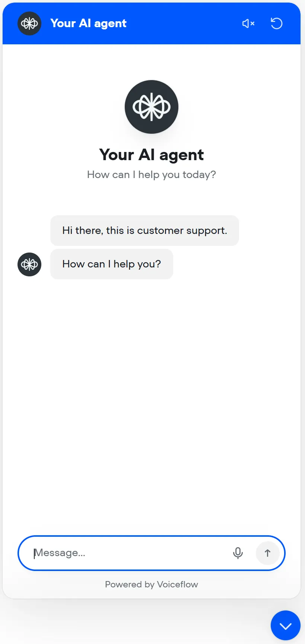Click the small avatar beside chat messages
The height and width of the screenshot is (644, 305).
(29, 264)
